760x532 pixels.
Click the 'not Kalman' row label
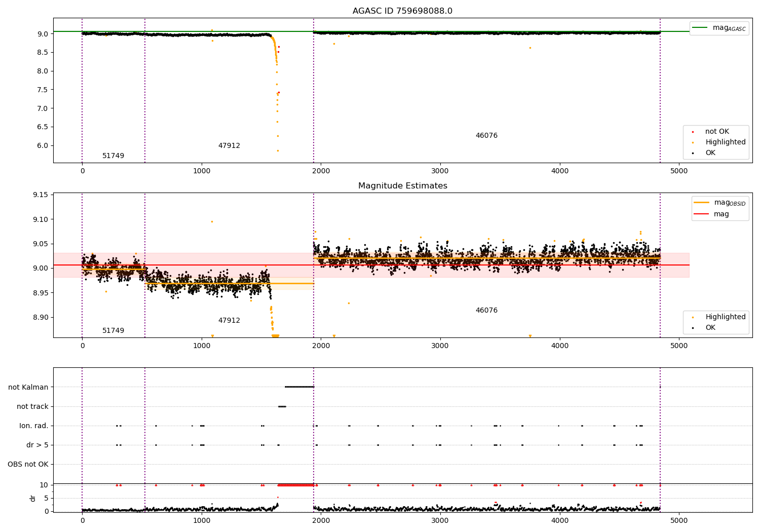tap(28, 388)
